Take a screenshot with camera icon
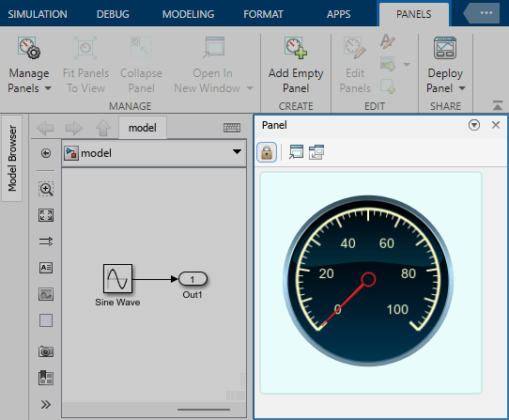This screenshot has height=420, width=509. tap(46, 351)
